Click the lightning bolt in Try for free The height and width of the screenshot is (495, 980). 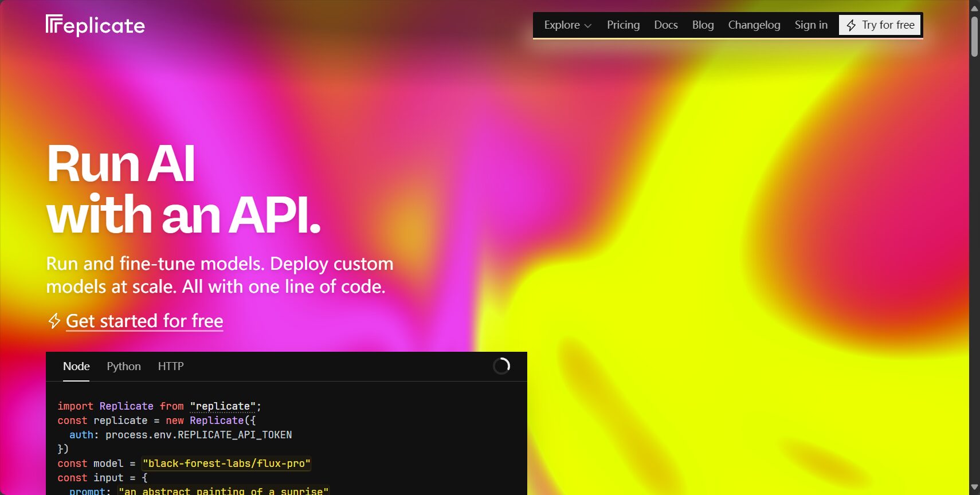851,25
